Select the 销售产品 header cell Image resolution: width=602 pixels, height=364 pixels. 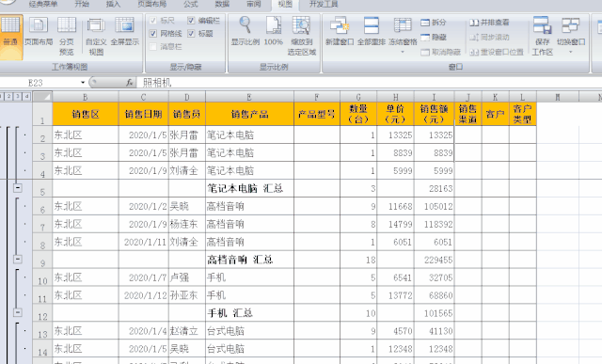point(249,114)
